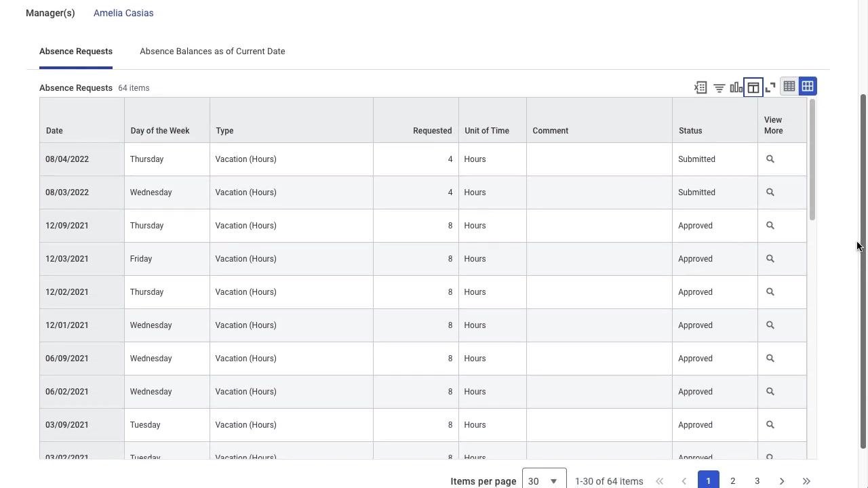Sort by the Requested column header
868x488 pixels.
point(416,121)
